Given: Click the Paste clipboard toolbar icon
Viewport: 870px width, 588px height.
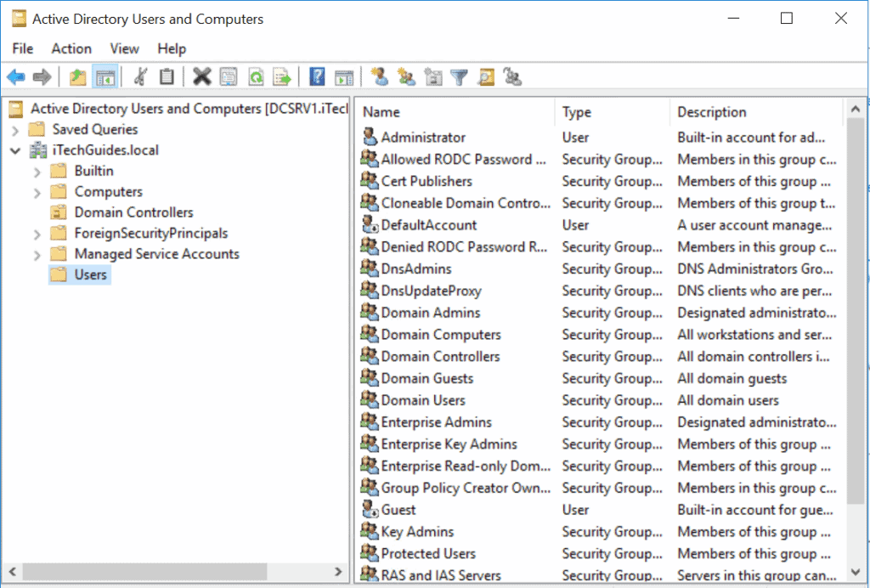Looking at the screenshot, I should [167, 77].
